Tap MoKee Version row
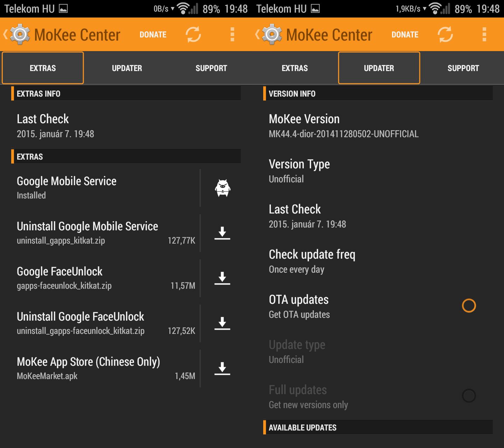This screenshot has height=448, width=504. 378,126
